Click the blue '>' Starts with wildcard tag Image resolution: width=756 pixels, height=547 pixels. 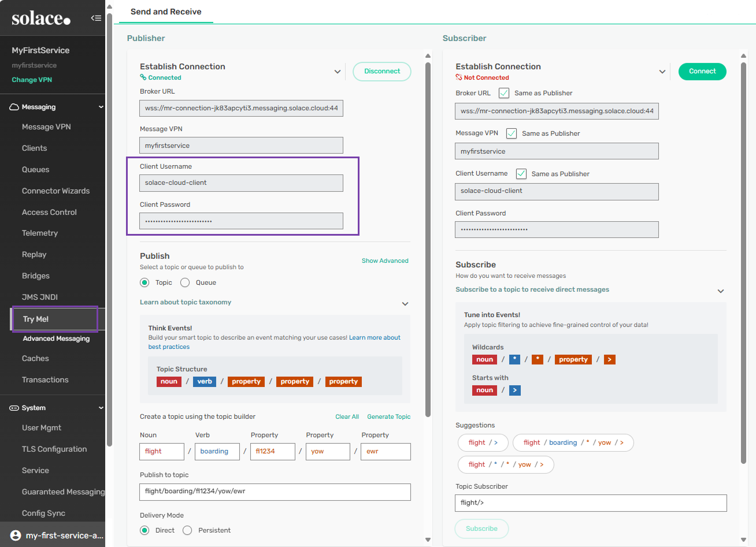[x=515, y=390]
